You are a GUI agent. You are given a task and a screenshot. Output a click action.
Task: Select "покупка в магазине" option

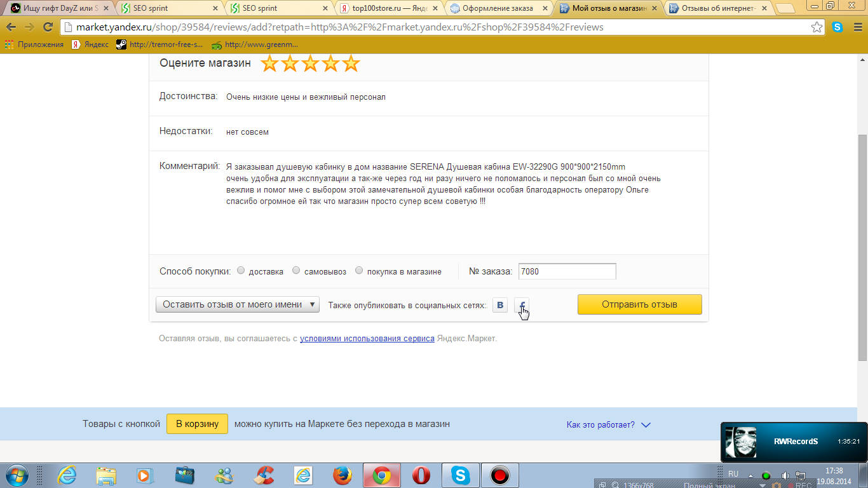359,270
